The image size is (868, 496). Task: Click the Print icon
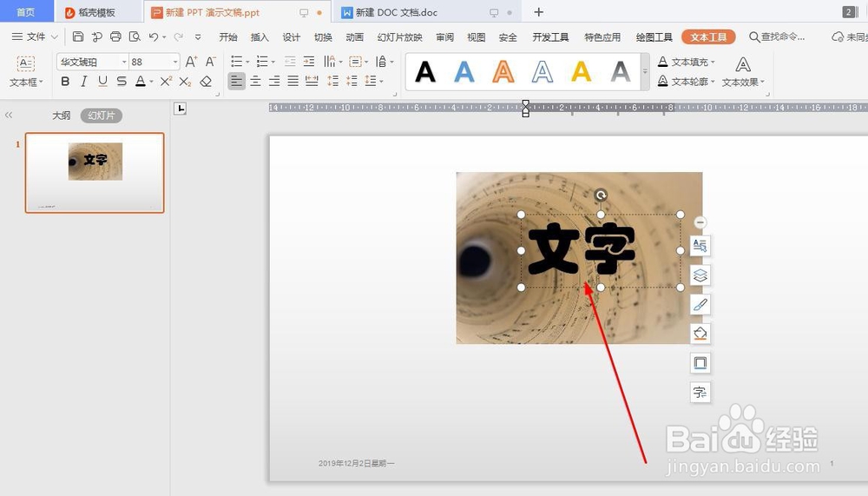[115, 36]
